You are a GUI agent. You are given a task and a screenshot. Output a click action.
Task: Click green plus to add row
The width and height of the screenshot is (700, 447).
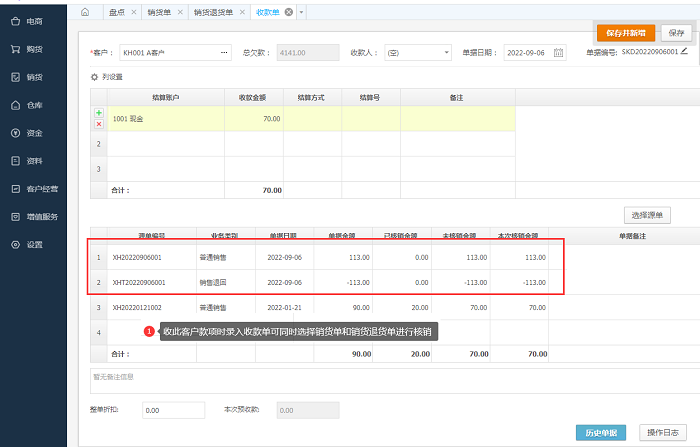click(99, 113)
